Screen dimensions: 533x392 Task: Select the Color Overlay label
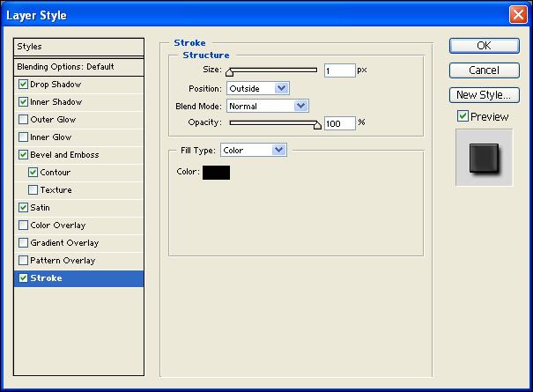tap(58, 225)
